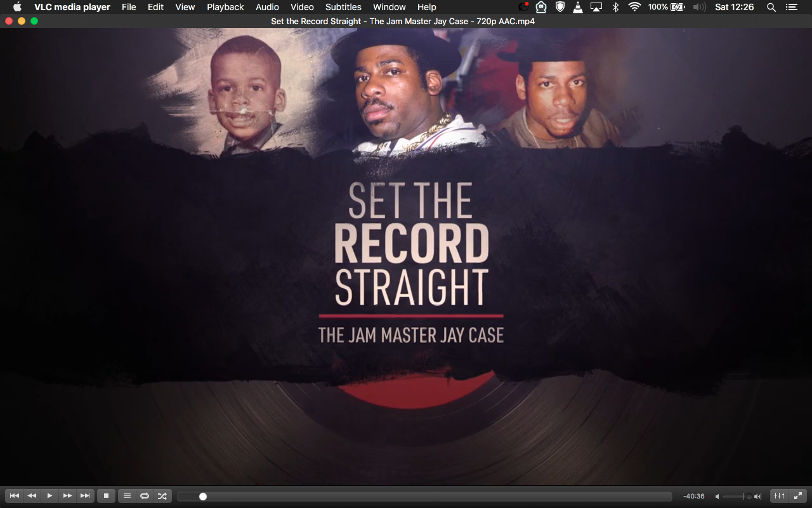The width and height of the screenshot is (812, 508).
Task: Fast forward the video
Action: click(x=67, y=496)
